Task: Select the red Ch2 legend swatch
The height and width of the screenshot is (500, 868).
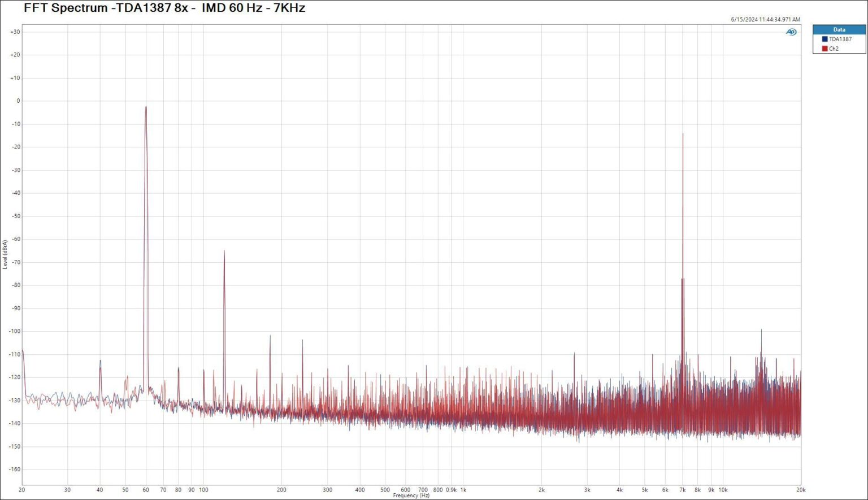Action: point(824,48)
